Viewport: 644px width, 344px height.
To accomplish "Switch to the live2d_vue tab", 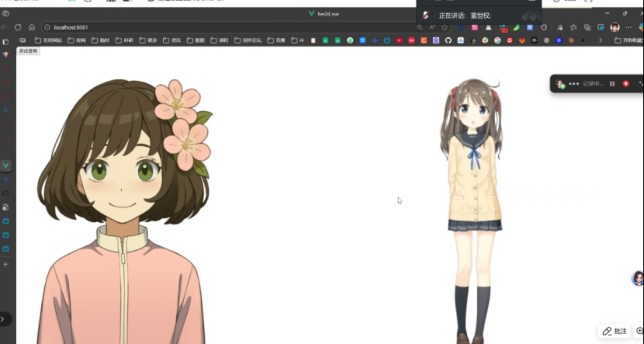I will 324,14.
